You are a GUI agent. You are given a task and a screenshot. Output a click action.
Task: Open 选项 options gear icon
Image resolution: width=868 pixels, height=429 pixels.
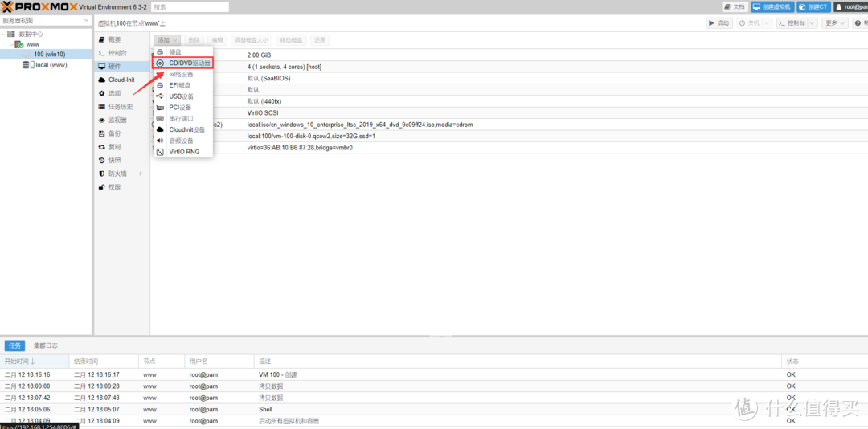(101, 93)
